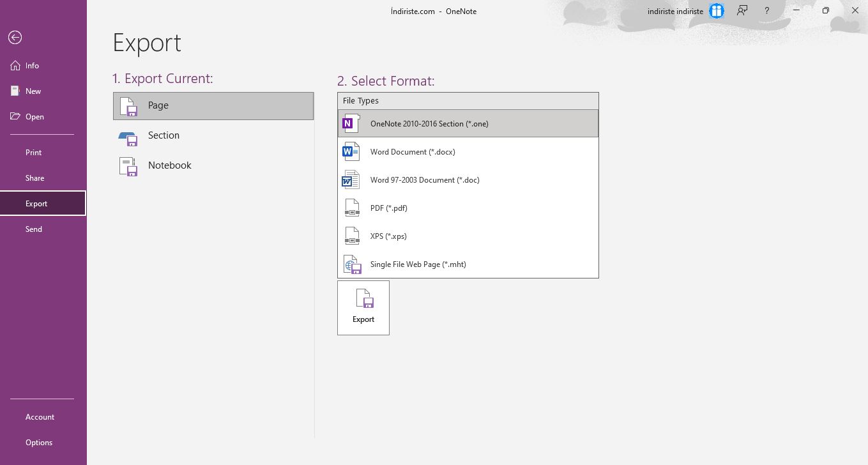Go to the Print tab
Screen dimensions: 868x465
[x=43, y=153]
